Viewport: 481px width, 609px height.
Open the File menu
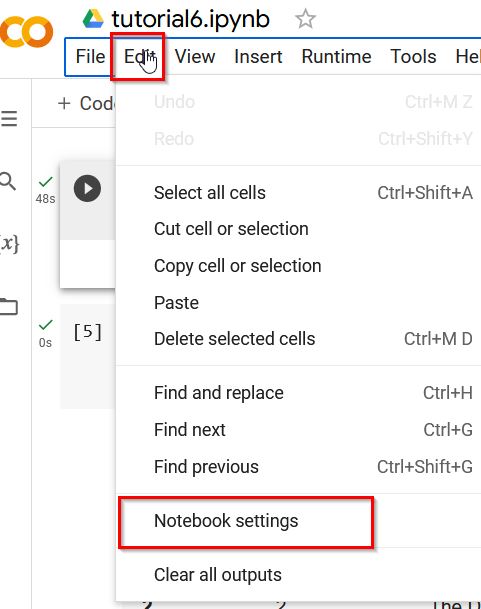point(91,57)
